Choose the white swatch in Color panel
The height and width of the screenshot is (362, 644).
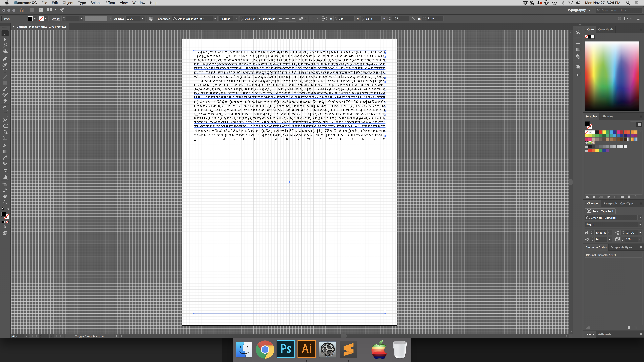(593, 37)
